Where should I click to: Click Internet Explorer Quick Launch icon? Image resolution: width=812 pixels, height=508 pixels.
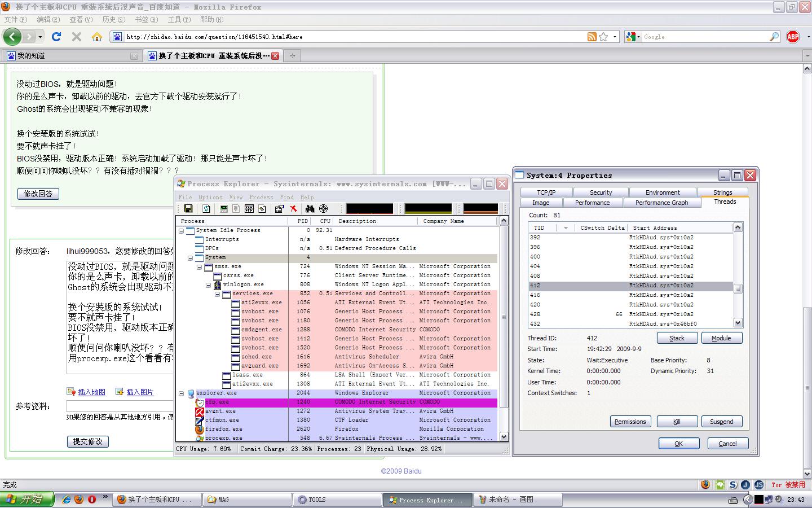[67, 500]
